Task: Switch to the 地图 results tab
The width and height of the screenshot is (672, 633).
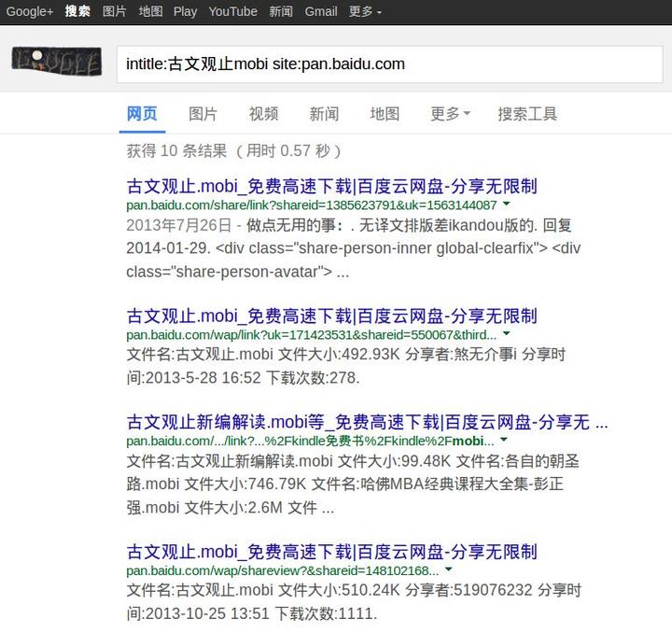Action: (385, 114)
